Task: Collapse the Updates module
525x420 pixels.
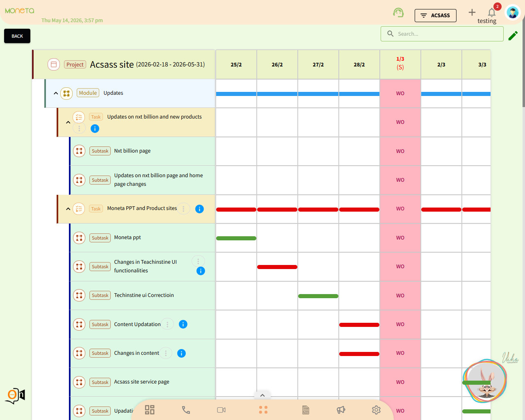Action: [x=56, y=93]
